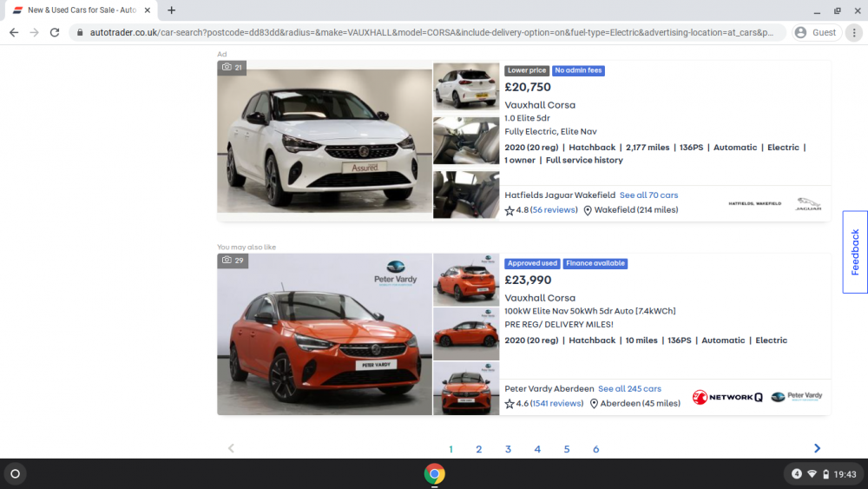View white Corsa front seats thumbnail
The width and height of the screenshot is (868, 489).
(466, 141)
